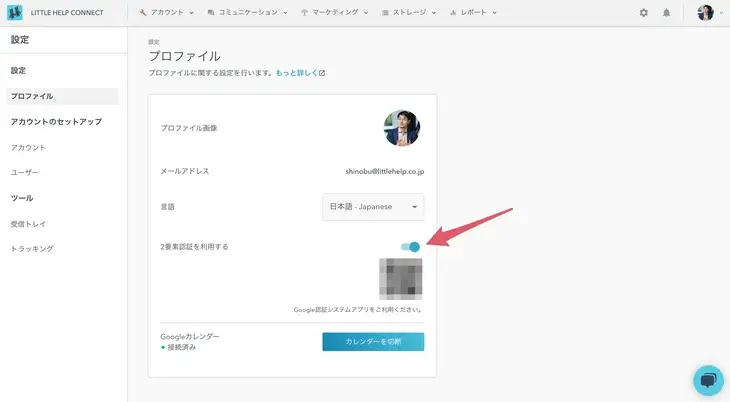Click the QR code image

(400, 279)
